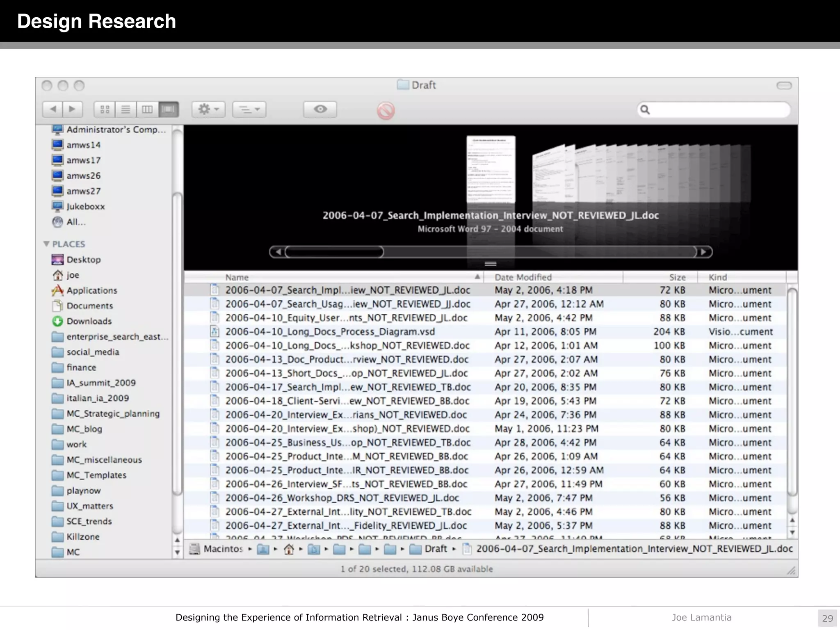
Task: Select 2006-04-26_Workshop_DRS_NOT_REVIEWED_JL.doc file
Action: [485, 498]
